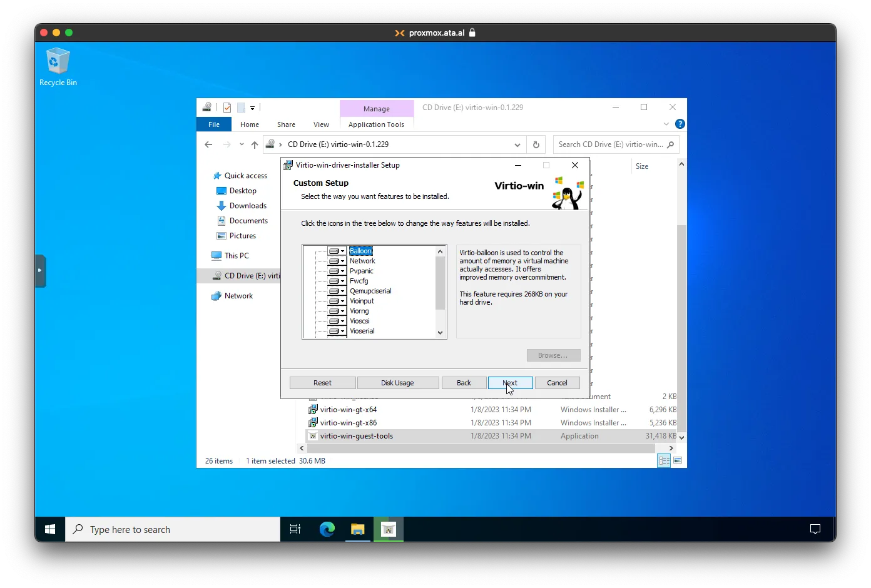Switch to the View ribbon tab
Viewport: 871px width, 588px height.
[x=321, y=124]
